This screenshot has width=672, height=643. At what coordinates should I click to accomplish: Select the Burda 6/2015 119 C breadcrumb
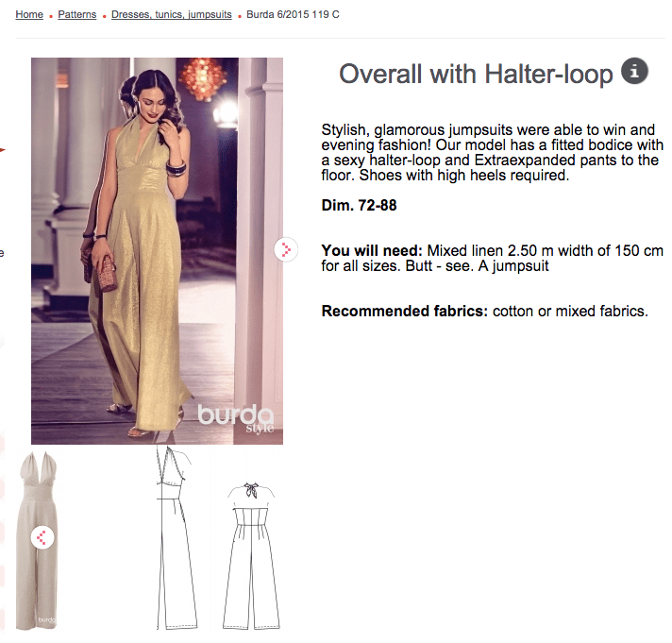pyautogui.click(x=293, y=15)
